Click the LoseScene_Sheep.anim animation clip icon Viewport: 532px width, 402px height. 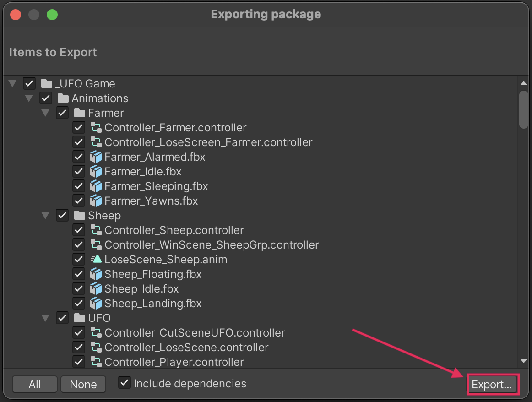[x=96, y=260]
